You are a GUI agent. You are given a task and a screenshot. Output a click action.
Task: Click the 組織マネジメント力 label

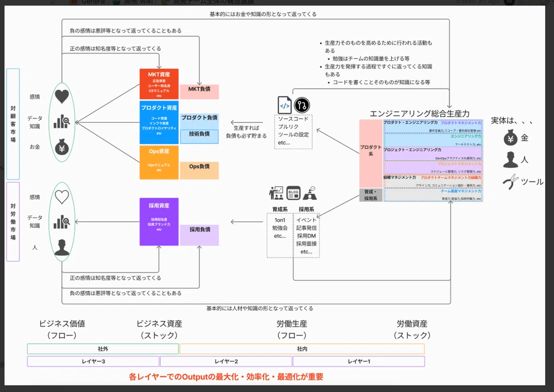400,177
